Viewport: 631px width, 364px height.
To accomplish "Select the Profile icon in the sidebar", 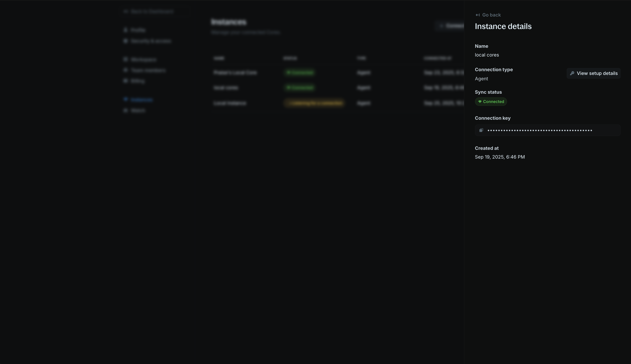I will (126, 30).
